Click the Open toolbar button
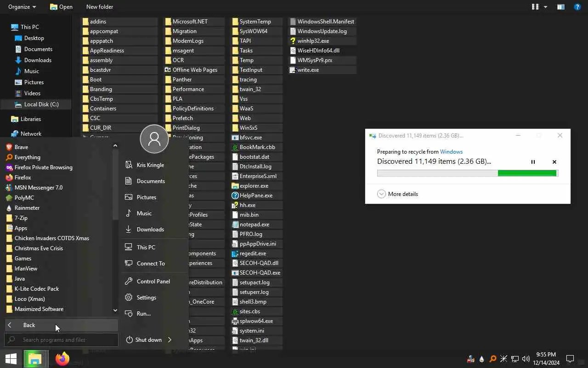This screenshot has width=588, height=368. coord(61,7)
